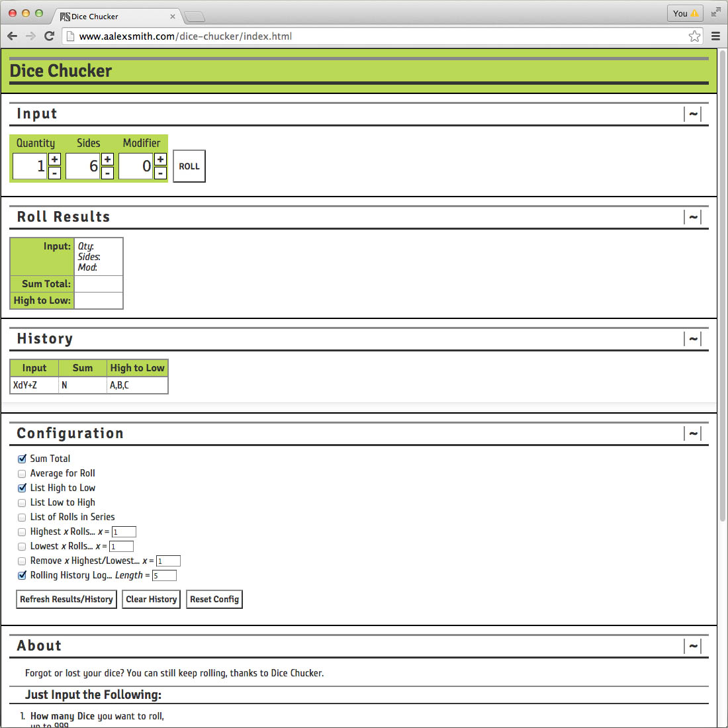Decrease Modifier with the minus button
The width and height of the screenshot is (728, 728).
pyautogui.click(x=160, y=173)
